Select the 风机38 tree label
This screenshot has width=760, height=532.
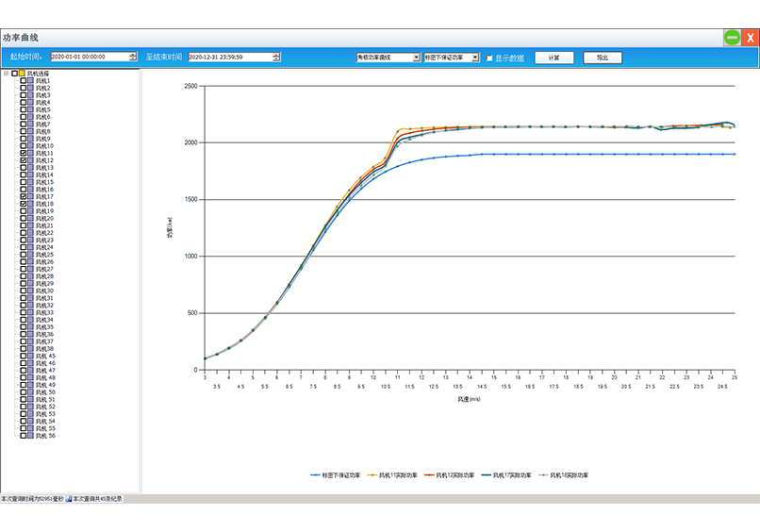pos(44,349)
